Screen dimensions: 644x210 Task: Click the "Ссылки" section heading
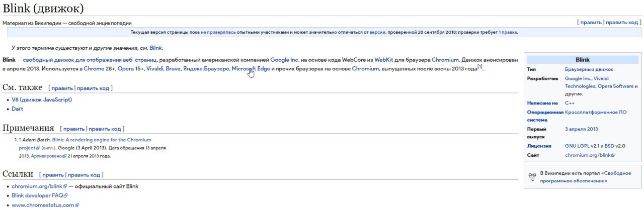(x=18, y=174)
